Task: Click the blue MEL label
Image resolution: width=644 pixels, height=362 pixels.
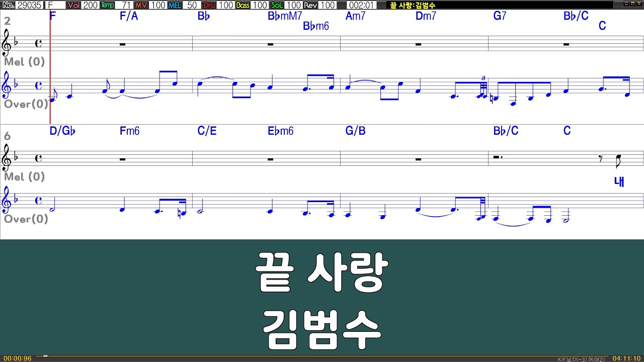Action: coord(175,5)
